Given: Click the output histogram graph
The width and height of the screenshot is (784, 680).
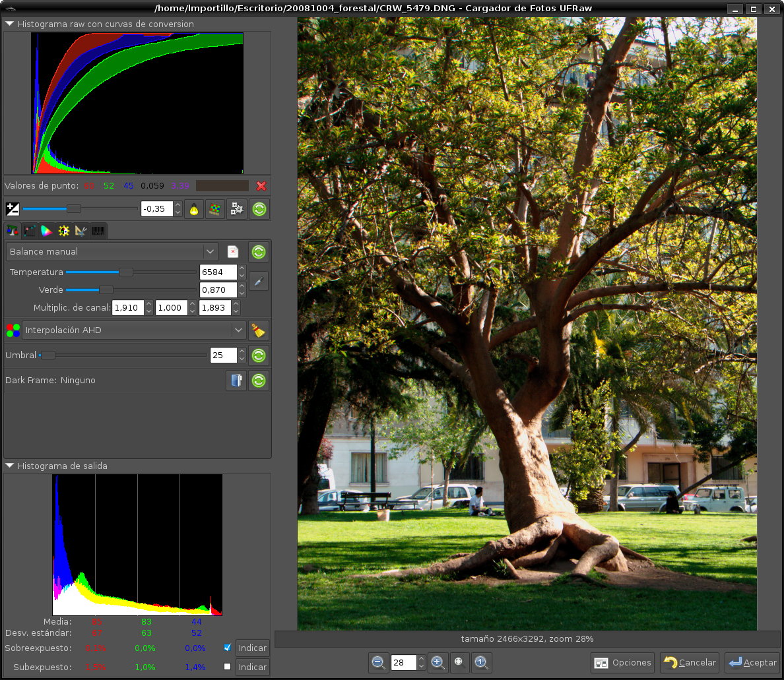Looking at the screenshot, I should click(137, 545).
